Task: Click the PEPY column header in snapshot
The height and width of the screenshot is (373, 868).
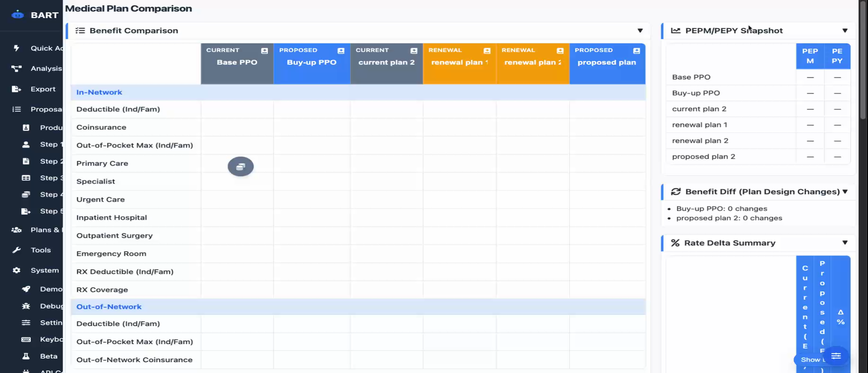Action: pyautogui.click(x=837, y=56)
